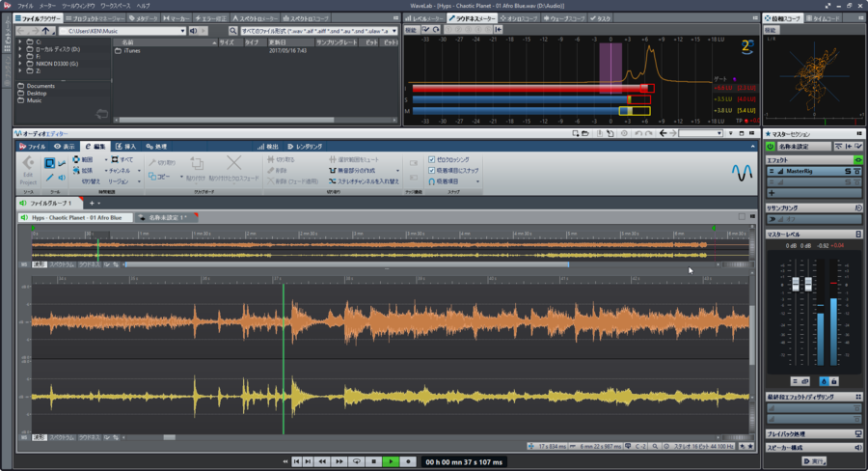The image size is (868, 471).
Task: Open the channel (チャンネル) selection dropdown
Action: click(139, 171)
